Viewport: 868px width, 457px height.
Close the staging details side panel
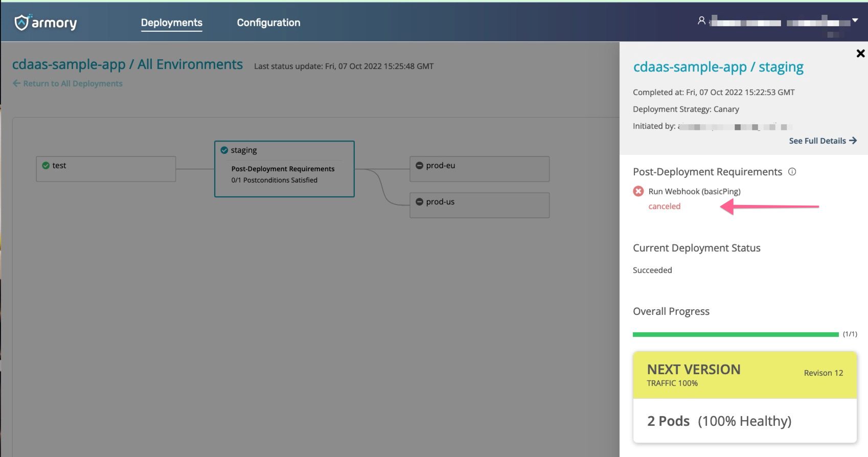coord(860,53)
